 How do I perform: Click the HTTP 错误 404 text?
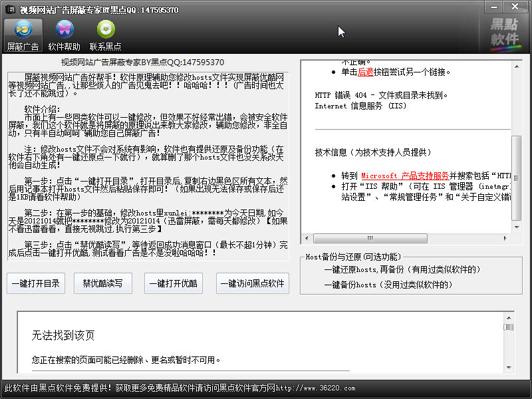tap(381, 95)
